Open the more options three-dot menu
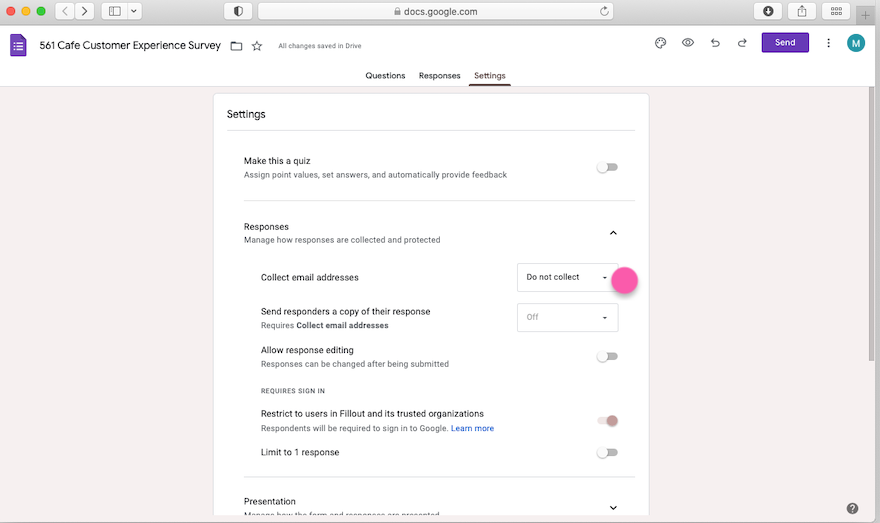 (828, 43)
